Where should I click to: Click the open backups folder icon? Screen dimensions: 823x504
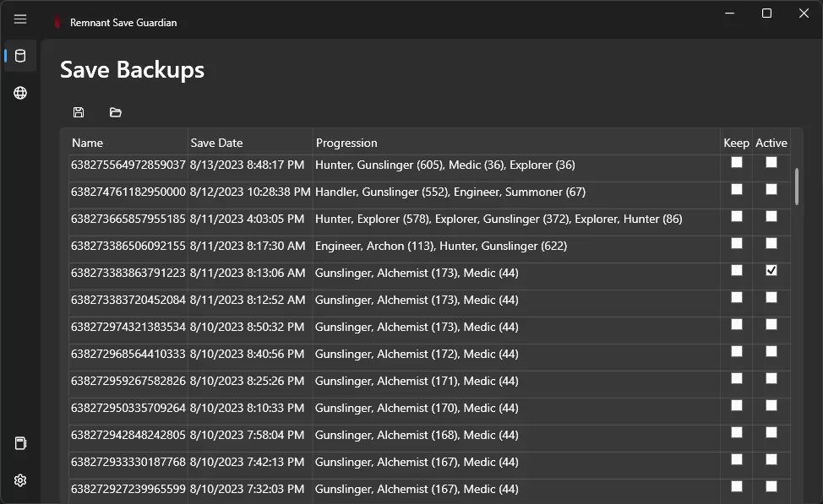pyautogui.click(x=116, y=112)
